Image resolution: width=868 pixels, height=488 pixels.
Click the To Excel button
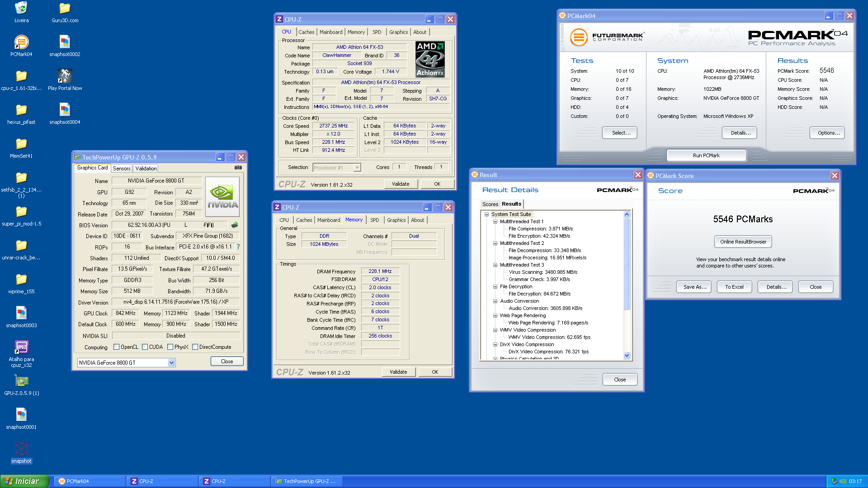734,287
